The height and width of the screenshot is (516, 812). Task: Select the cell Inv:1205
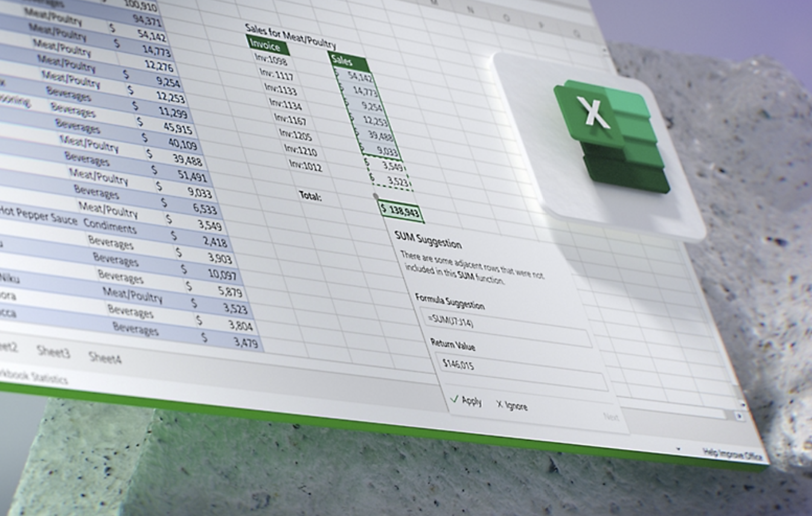point(295,133)
